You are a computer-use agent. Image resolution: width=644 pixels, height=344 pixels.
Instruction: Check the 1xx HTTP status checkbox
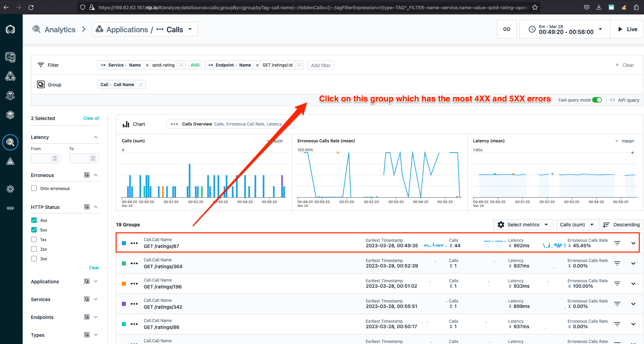(34, 239)
